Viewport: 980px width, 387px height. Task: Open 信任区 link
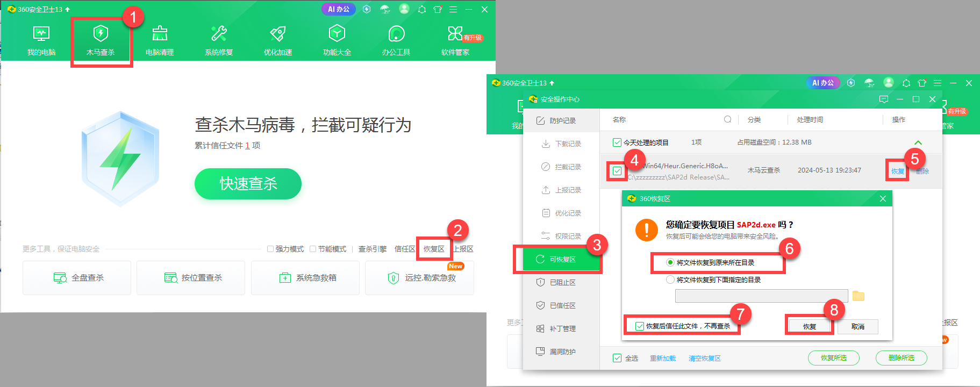click(x=405, y=249)
